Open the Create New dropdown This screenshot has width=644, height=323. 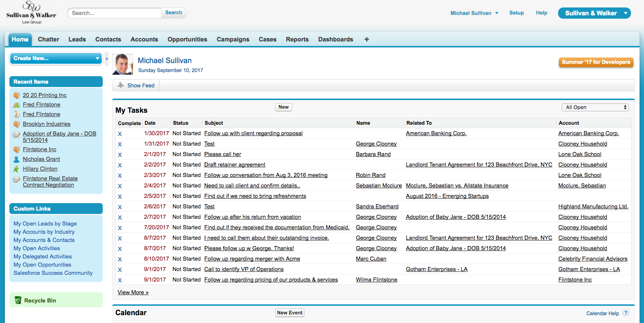click(56, 58)
